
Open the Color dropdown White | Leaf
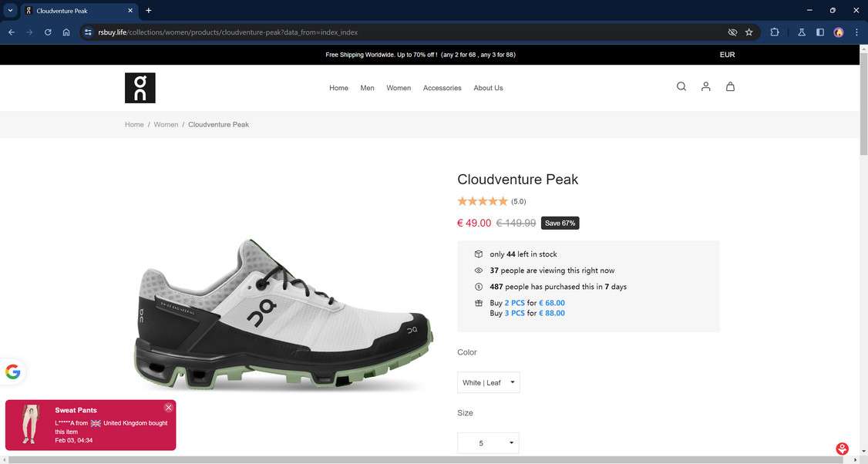point(488,382)
